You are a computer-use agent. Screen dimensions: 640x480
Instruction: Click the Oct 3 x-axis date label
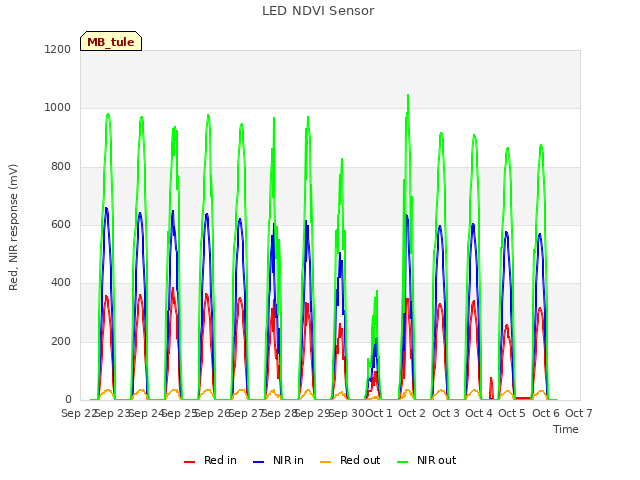pos(446,413)
